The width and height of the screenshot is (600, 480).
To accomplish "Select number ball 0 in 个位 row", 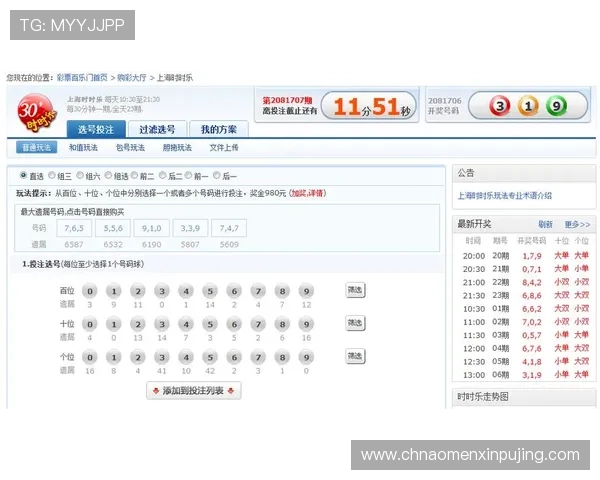I will [x=90, y=358].
